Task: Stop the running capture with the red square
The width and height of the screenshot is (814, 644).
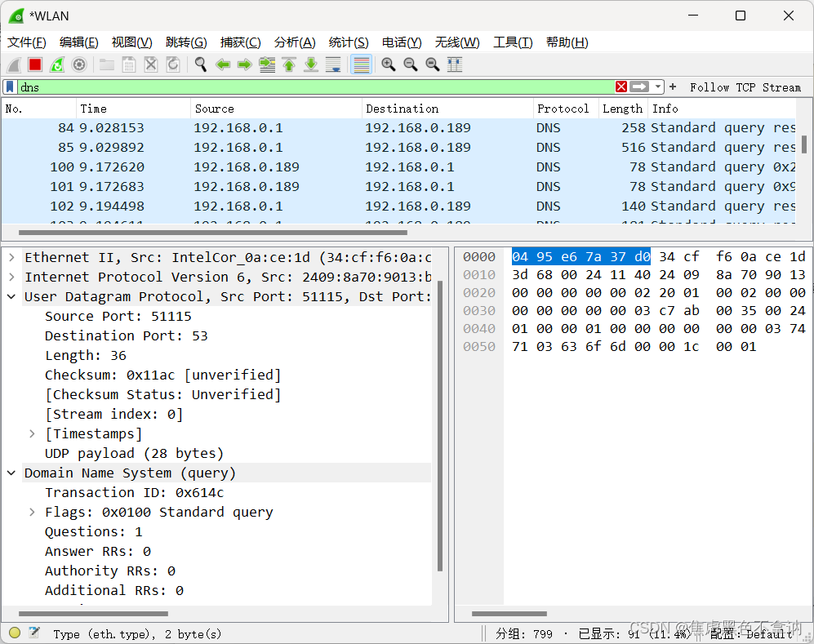Action: point(35,64)
